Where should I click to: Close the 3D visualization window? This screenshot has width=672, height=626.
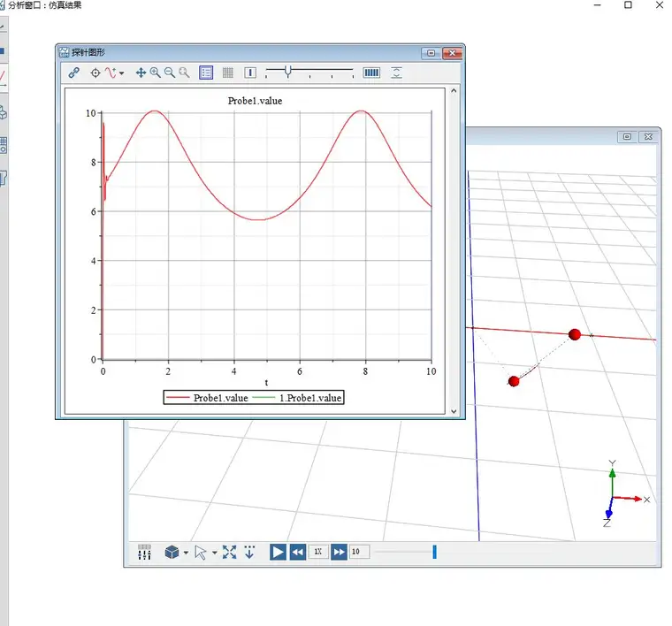pos(648,137)
